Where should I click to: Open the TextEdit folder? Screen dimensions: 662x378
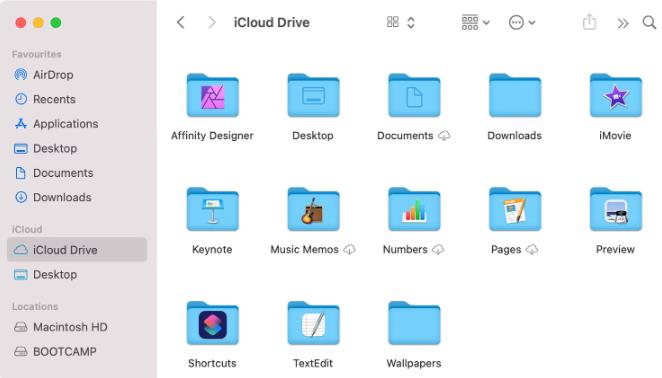pos(313,323)
